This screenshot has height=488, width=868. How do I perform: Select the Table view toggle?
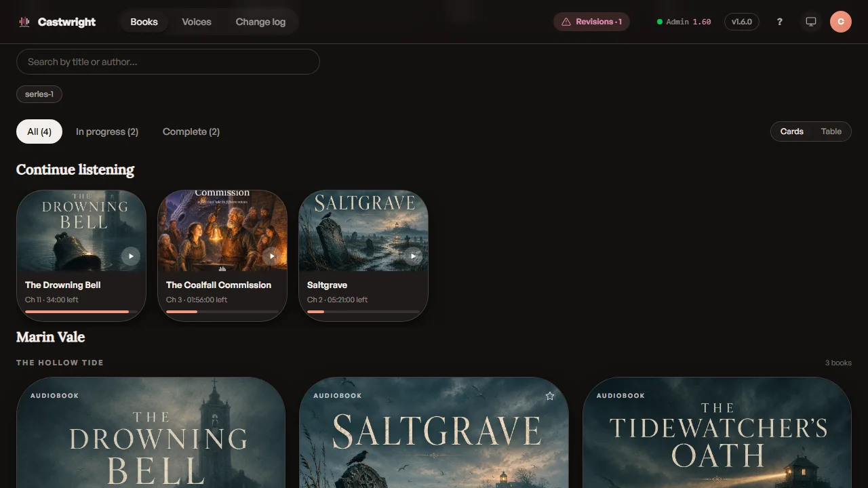(831, 131)
